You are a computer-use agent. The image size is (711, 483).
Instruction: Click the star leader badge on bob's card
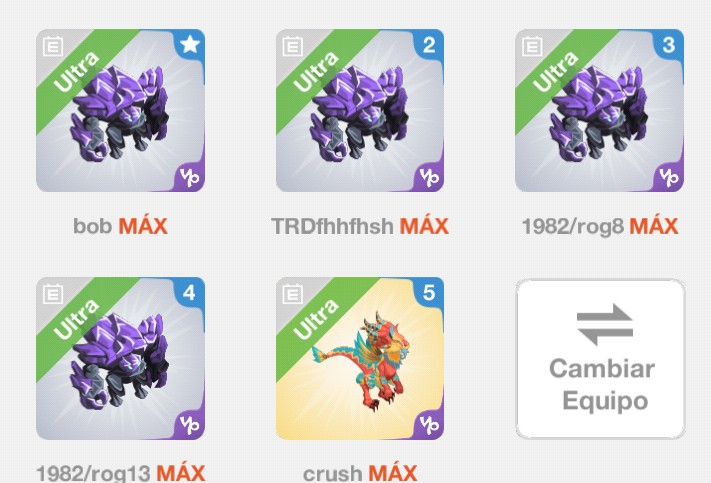(x=190, y=44)
